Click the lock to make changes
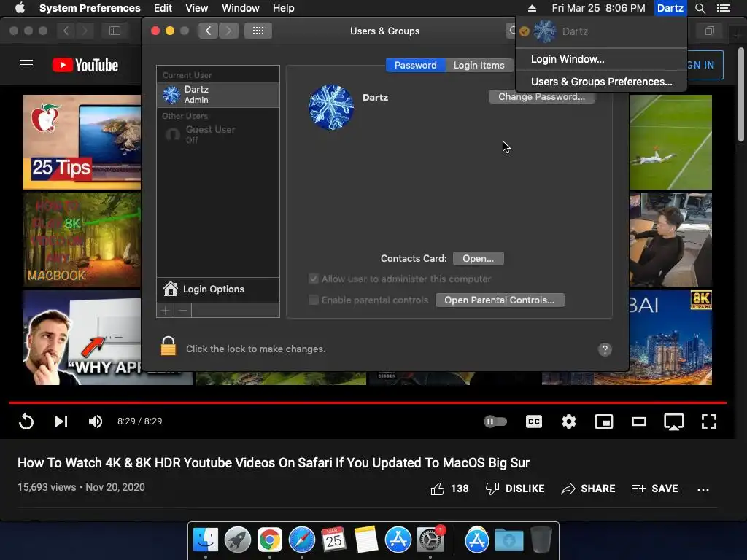Viewport: 747px width, 560px height. (x=169, y=346)
